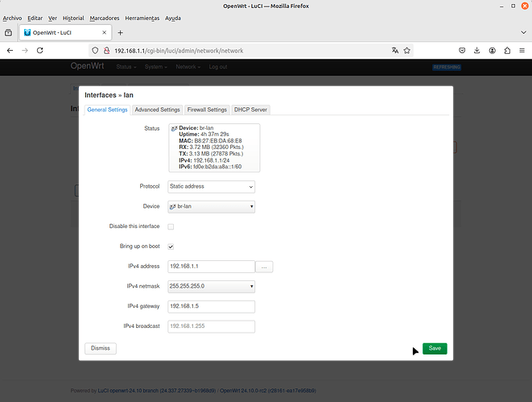Toggle Disable this interface checkbox
This screenshot has height=402, width=532.
click(171, 226)
